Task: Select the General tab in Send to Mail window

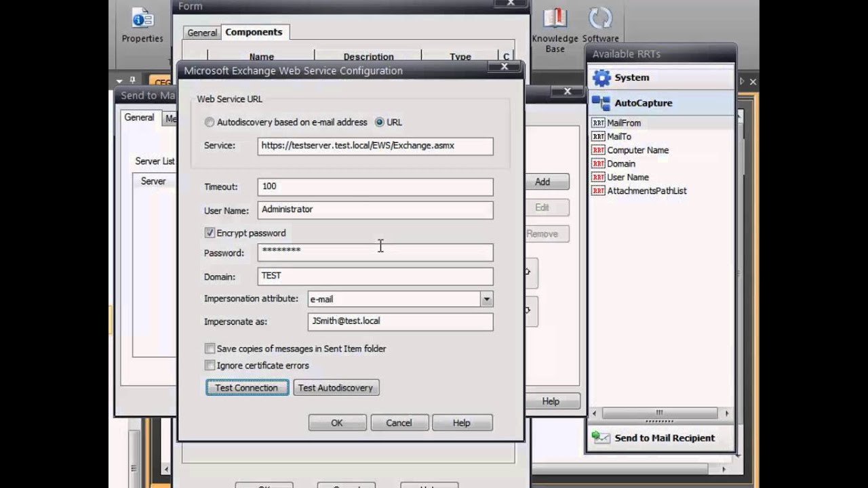Action: tap(139, 117)
